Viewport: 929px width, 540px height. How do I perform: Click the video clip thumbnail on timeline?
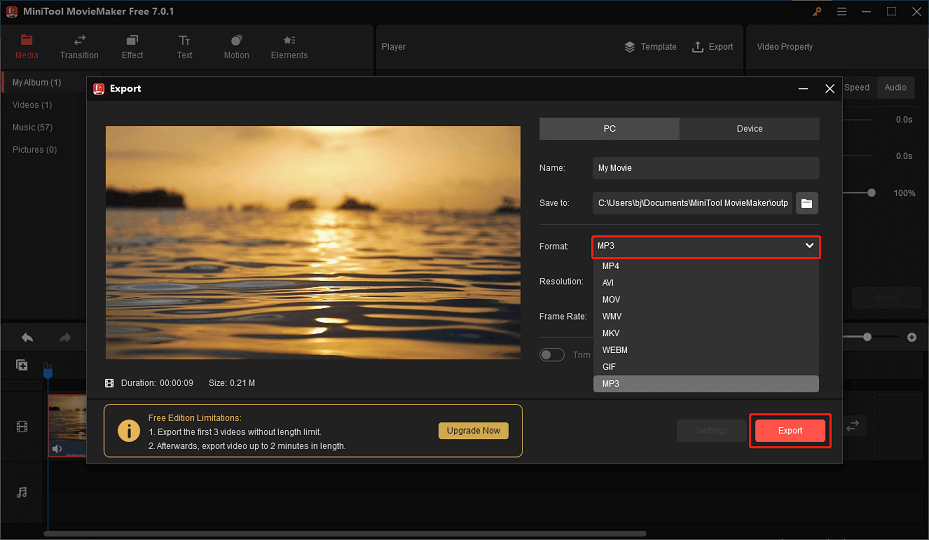(x=68, y=426)
